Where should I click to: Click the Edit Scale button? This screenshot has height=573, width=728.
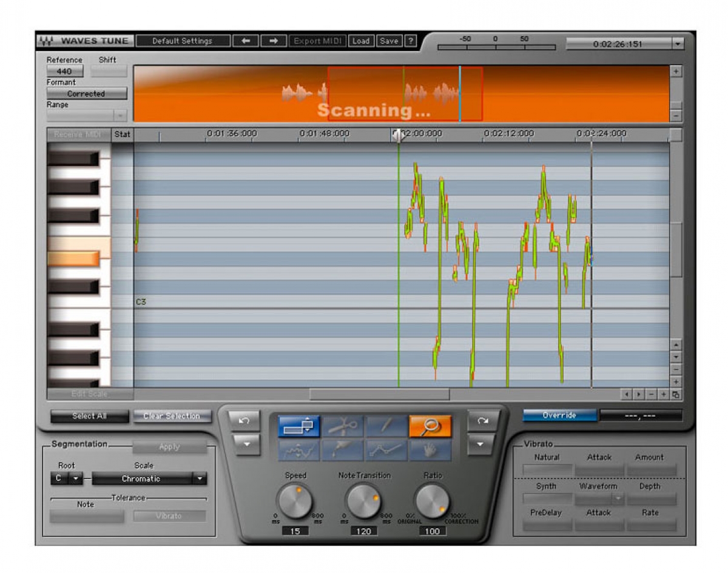[90, 394]
